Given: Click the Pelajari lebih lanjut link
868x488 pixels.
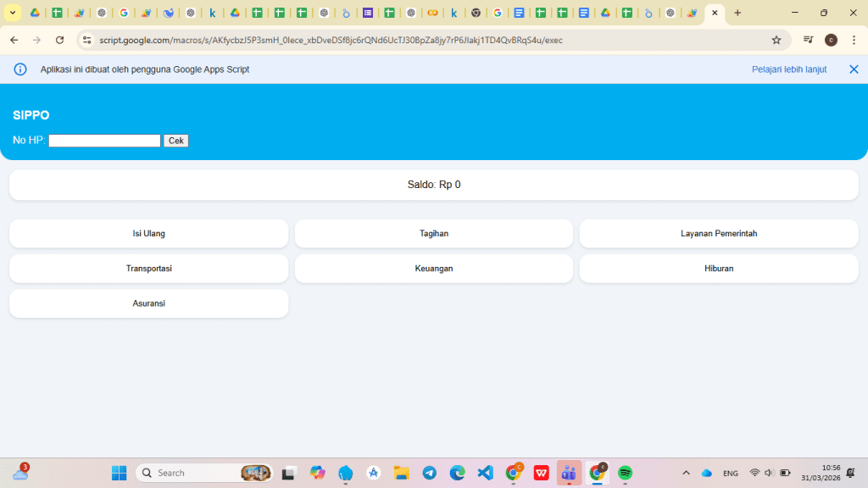Looking at the screenshot, I should tap(788, 69).
